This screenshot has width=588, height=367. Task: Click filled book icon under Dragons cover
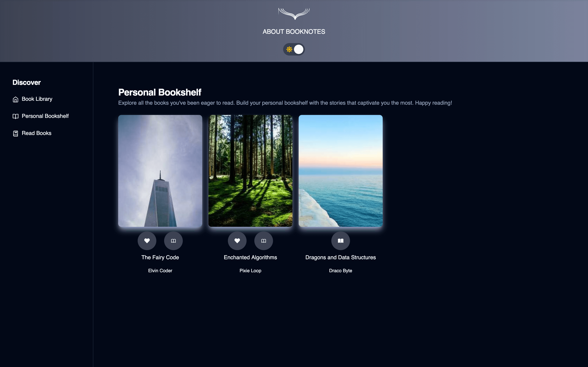(x=340, y=241)
